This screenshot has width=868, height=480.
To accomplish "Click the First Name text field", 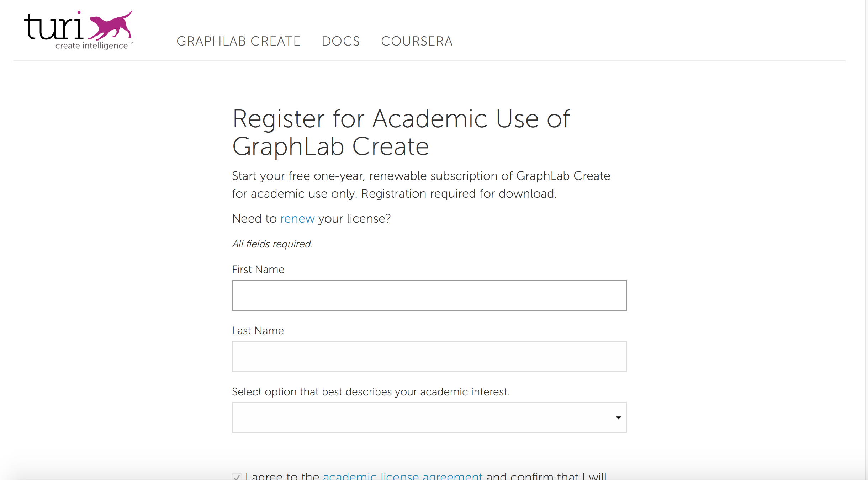I will pos(429,295).
